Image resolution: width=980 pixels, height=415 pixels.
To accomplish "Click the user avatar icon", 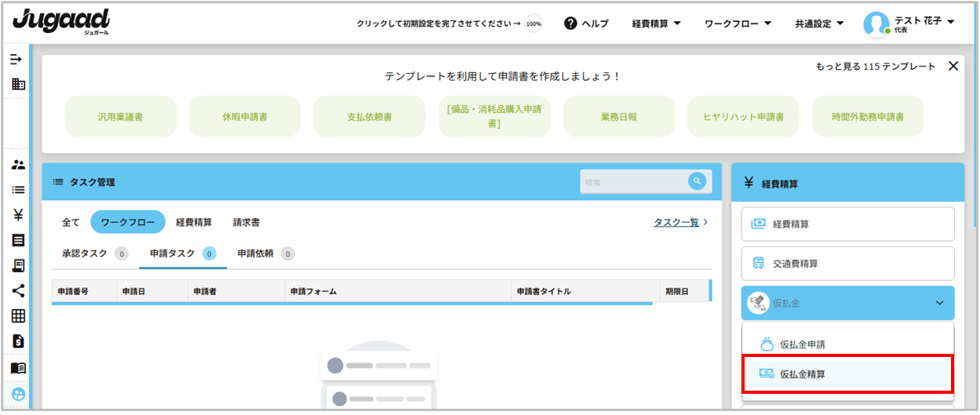I will point(876,24).
